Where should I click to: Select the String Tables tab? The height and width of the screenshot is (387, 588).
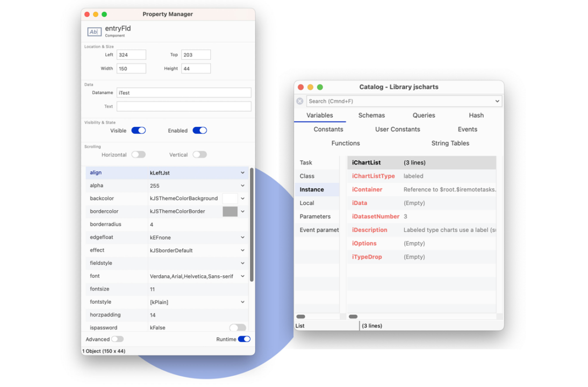click(451, 143)
